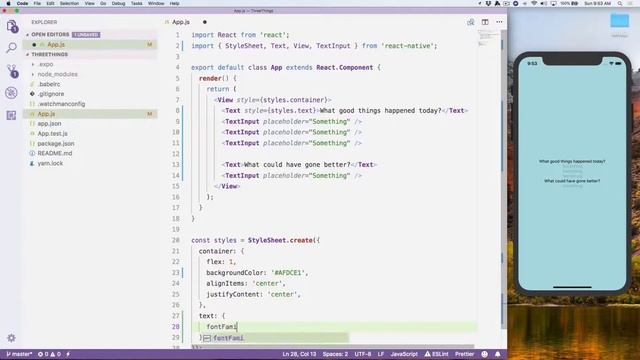Select the fontFamily autocomplete suggestion
Image resolution: width=640 pixels, height=360 pixels.
[275, 338]
